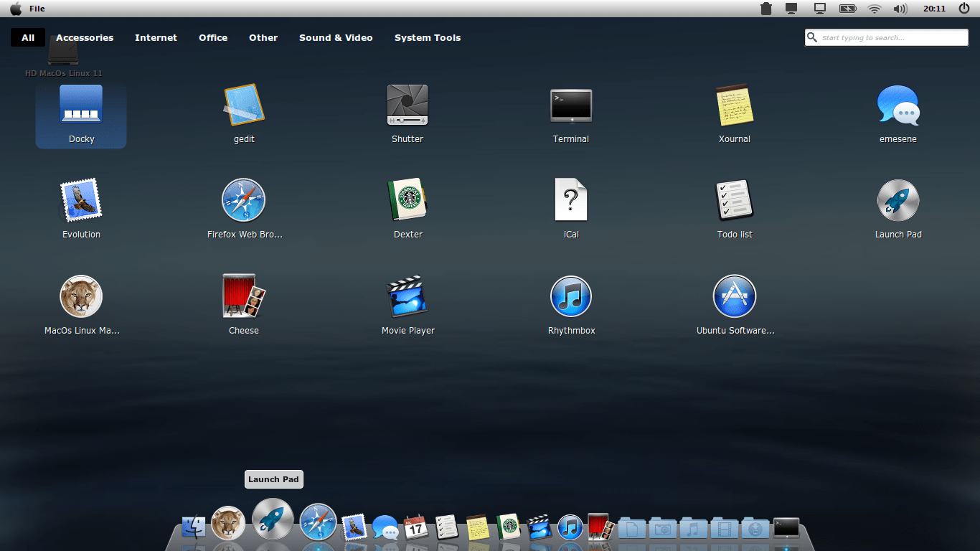Open the yellow notepad icon in dock

[478, 528]
